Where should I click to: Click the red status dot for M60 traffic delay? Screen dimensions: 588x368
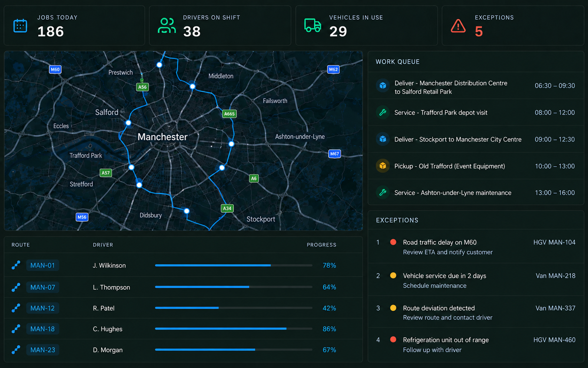(393, 242)
